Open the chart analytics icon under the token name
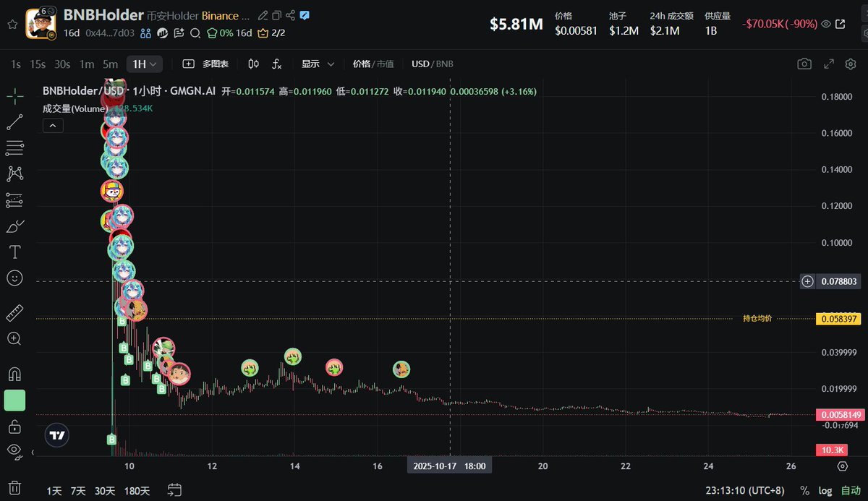Image resolution: width=868 pixels, height=501 pixels. pos(163,33)
